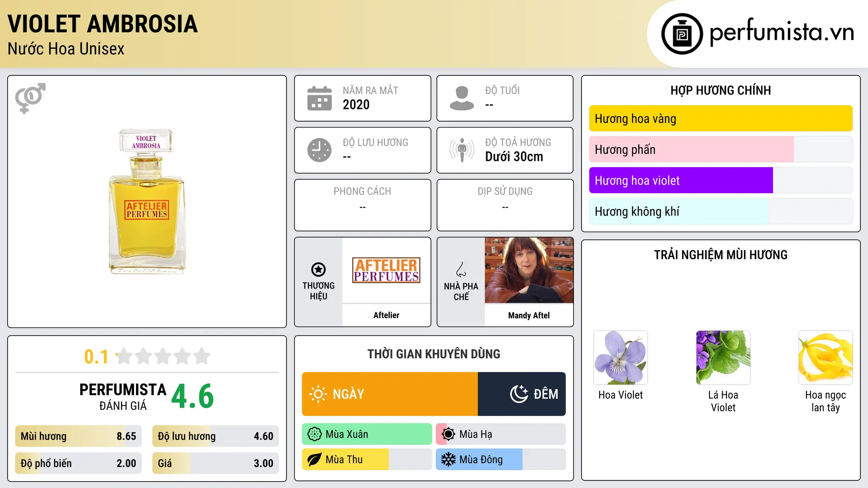Image resolution: width=868 pixels, height=488 pixels.
Task: Click the ĐỘ TOẢ HƯƠNG label
Action: point(518,142)
